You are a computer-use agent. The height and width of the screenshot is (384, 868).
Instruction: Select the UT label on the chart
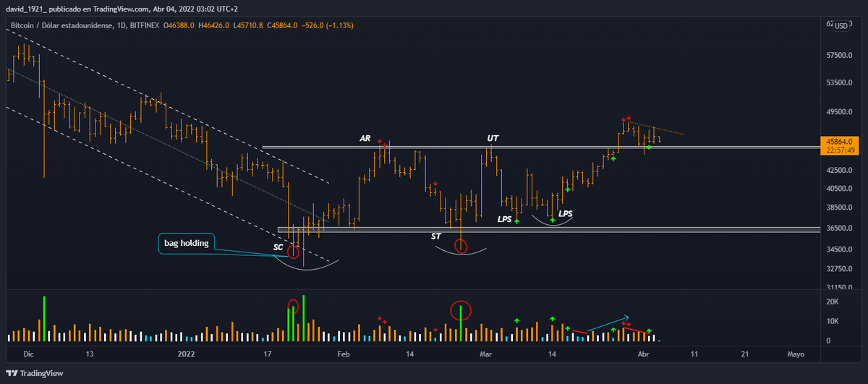(493, 137)
